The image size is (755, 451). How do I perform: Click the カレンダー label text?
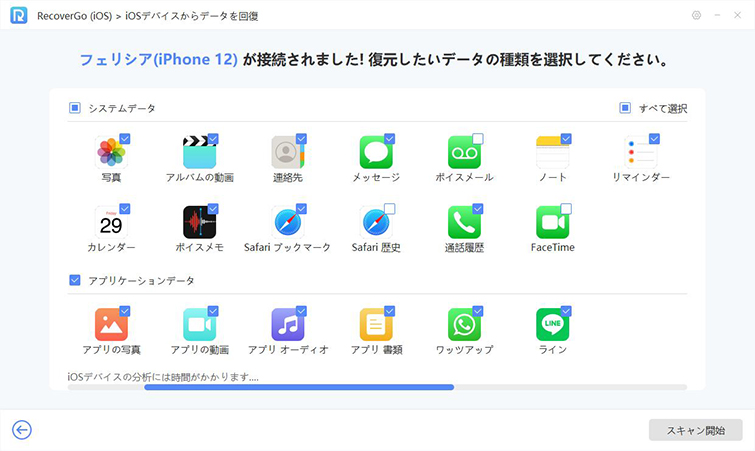pos(111,247)
